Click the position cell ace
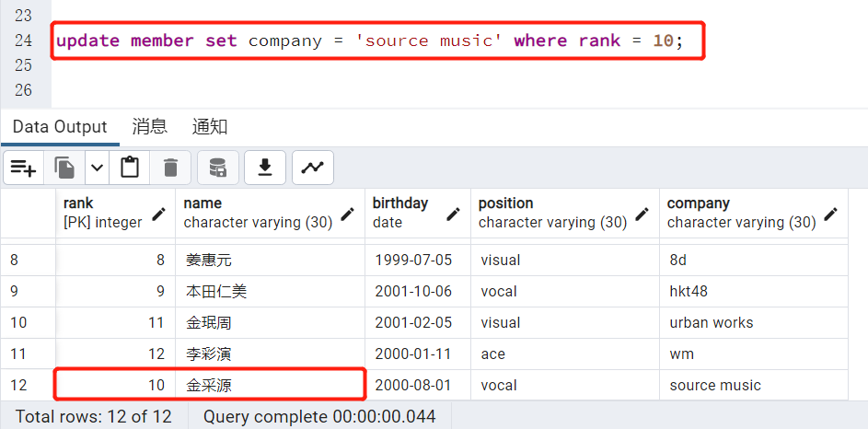868x429 pixels. tap(565, 354)
